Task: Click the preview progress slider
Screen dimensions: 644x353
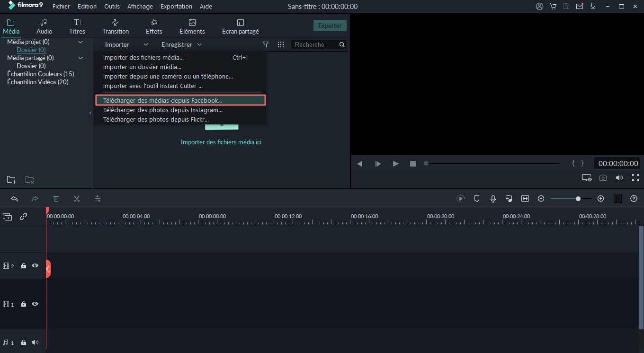Action: (492, 163)
